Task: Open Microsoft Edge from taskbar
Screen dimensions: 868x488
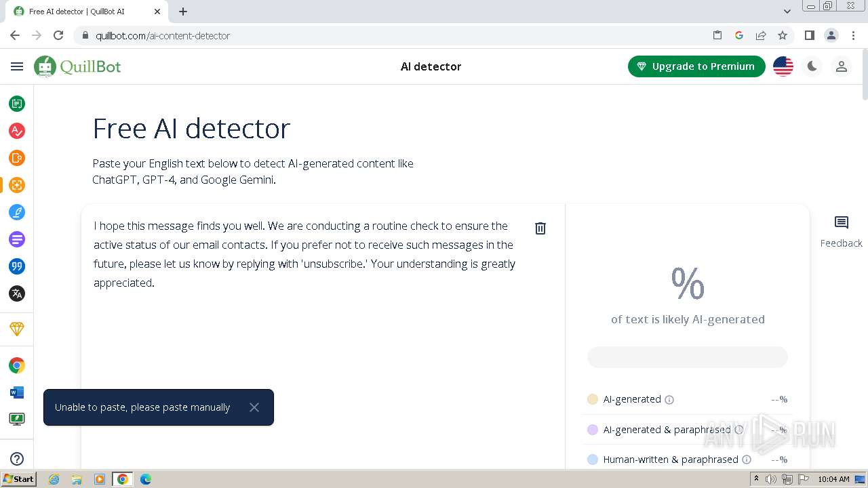Action: (x=145, y=479)
